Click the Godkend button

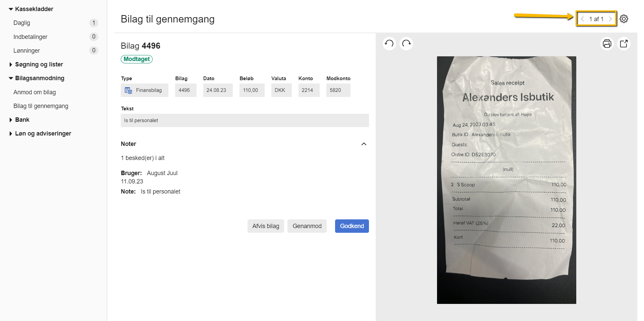tap(352, 226)
